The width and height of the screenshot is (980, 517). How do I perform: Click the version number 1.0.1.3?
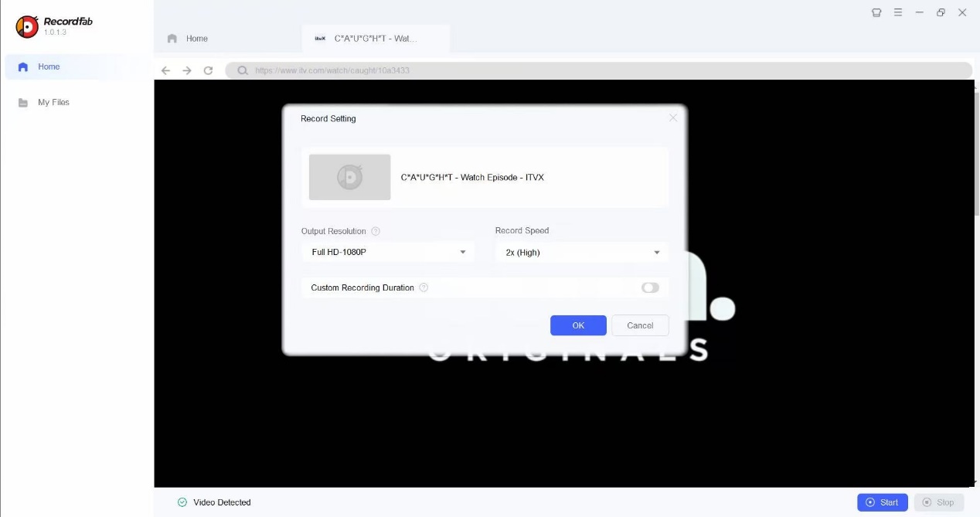coord(55,32)
